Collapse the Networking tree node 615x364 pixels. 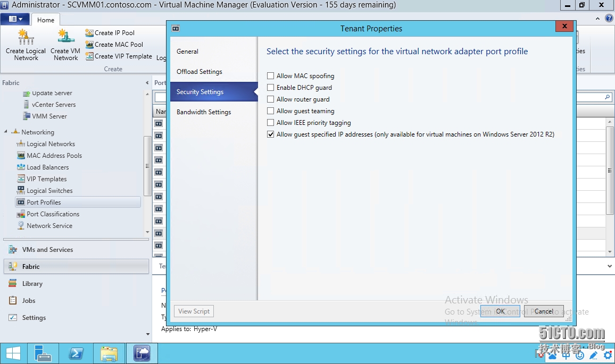tap(5, 132)
